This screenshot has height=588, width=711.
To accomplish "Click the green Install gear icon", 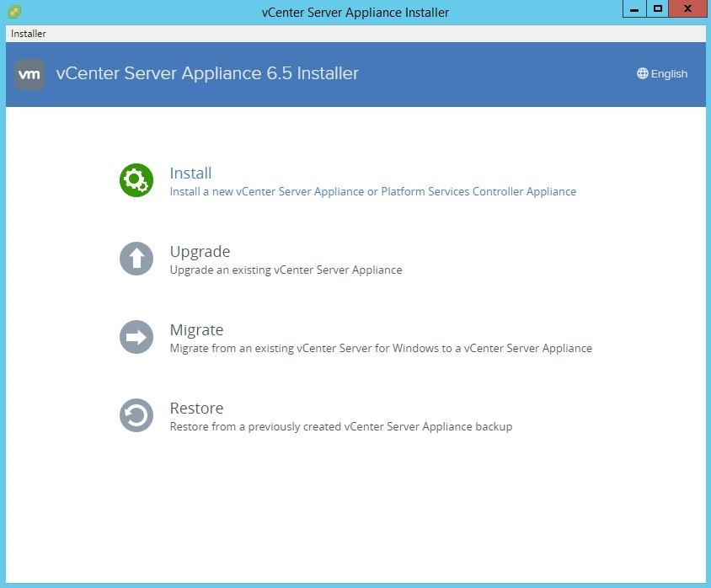I will coord(136,180).
